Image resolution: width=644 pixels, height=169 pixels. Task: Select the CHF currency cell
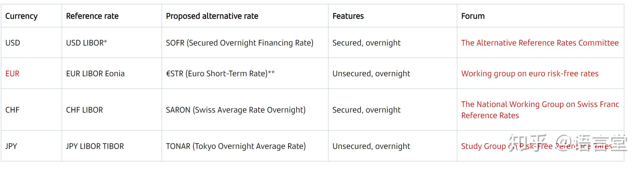click(12, 110)
